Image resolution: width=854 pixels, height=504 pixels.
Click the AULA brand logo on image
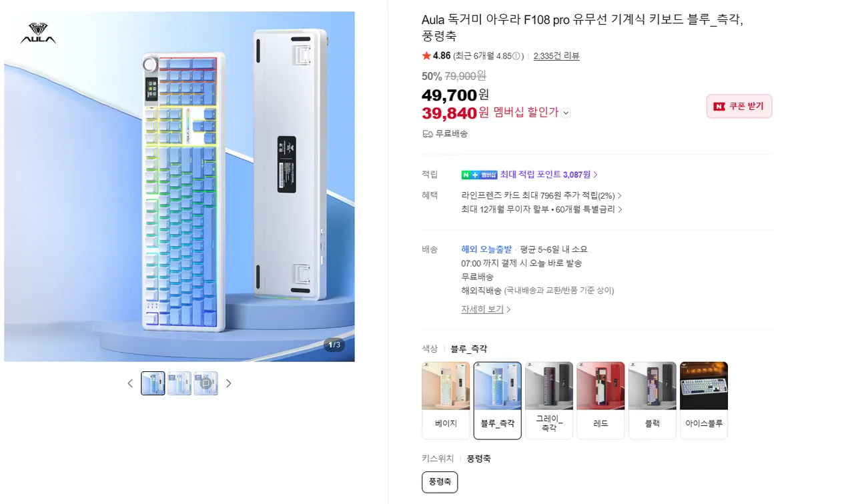click(38, 33)
